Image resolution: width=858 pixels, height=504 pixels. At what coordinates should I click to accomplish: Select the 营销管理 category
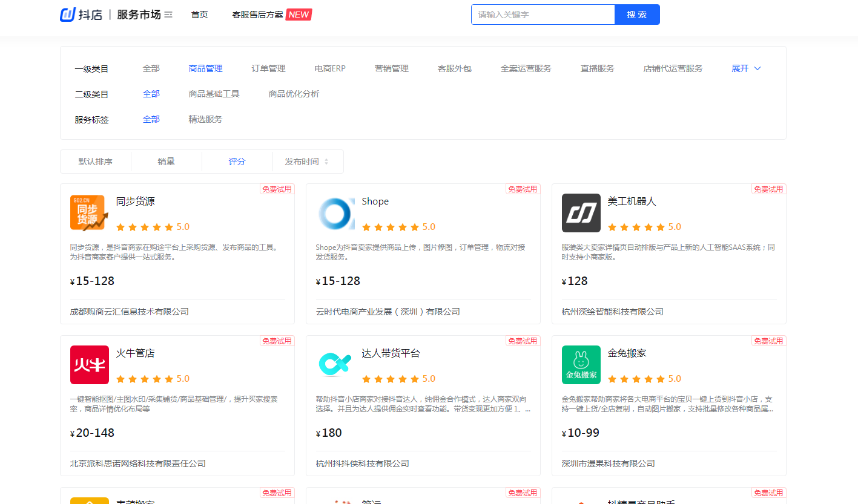point(392,68)
